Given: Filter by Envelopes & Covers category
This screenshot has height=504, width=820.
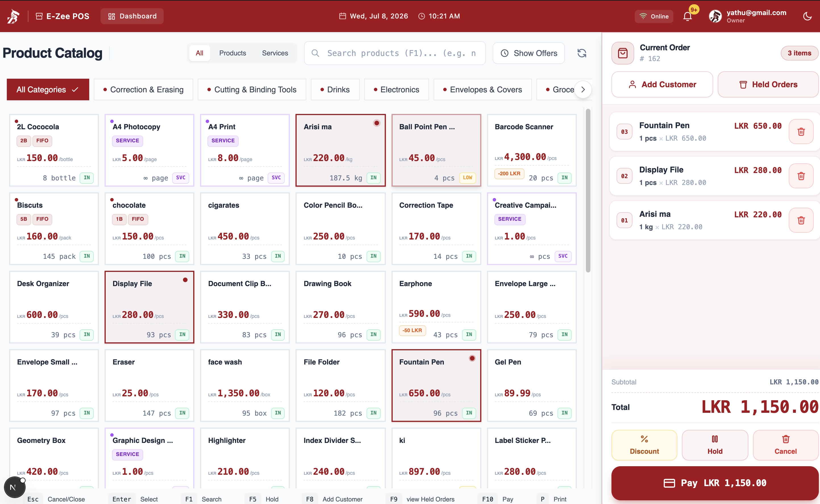Looking at the screenshot, I should coord(482,89).
